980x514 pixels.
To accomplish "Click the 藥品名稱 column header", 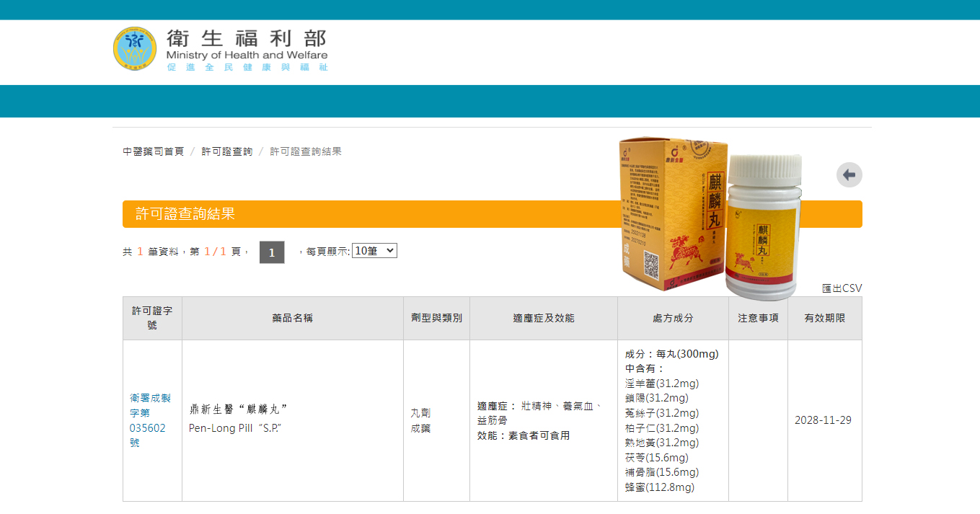I will point(293,317).
